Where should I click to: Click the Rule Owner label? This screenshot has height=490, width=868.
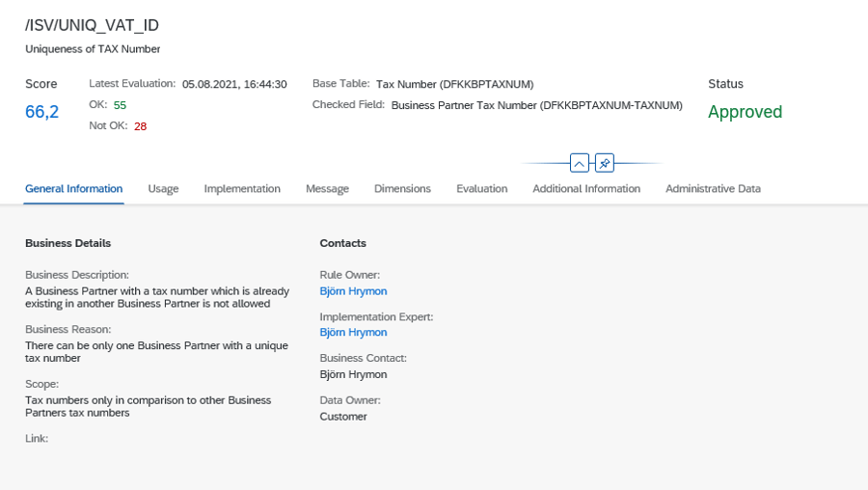click(350, 275)
